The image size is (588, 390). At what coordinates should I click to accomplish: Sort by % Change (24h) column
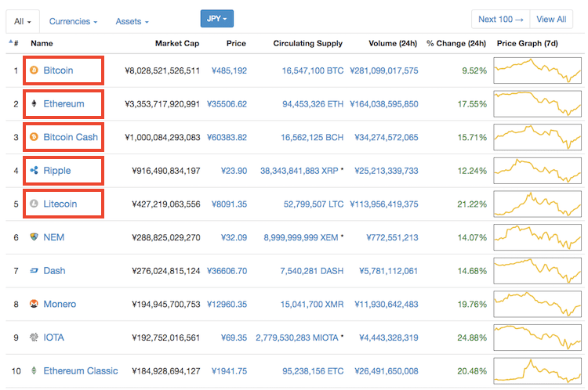tap(456, 43)
